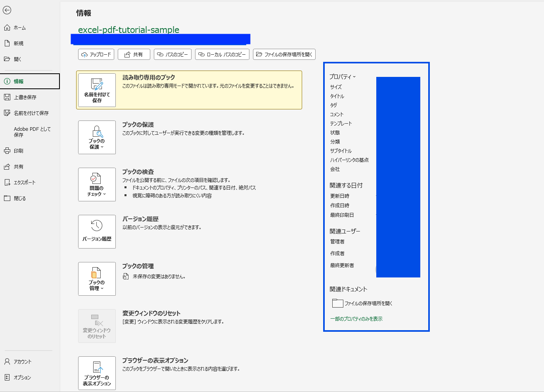
Task: Click the excel-pdf-tutorial-sample file title
Action: (x=129, y=30)
